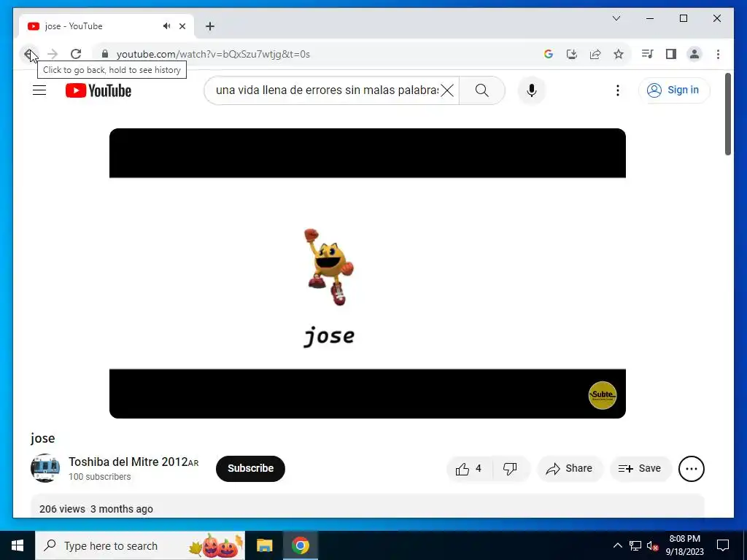Share the video
This screenshot has width=747, height=560.
(x=570, y=469)
